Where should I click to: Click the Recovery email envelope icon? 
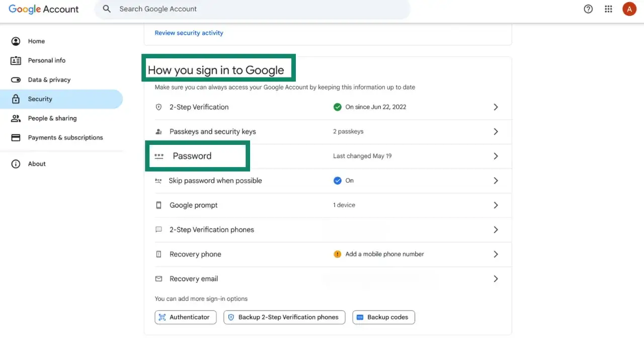click(158, 278)
